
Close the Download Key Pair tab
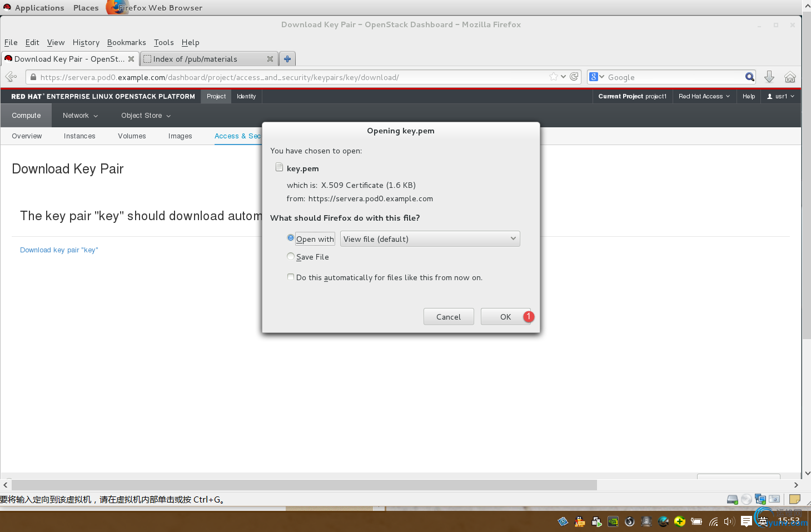pyautogui.click(x=131, y=59)
